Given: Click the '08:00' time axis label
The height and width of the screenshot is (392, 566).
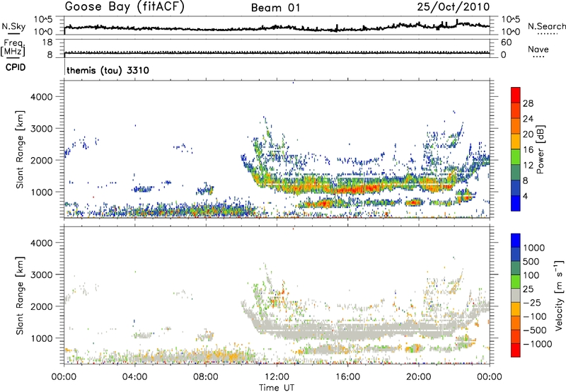Looking at the screenshot, I should pyautogui.click(x=206, y=377).
